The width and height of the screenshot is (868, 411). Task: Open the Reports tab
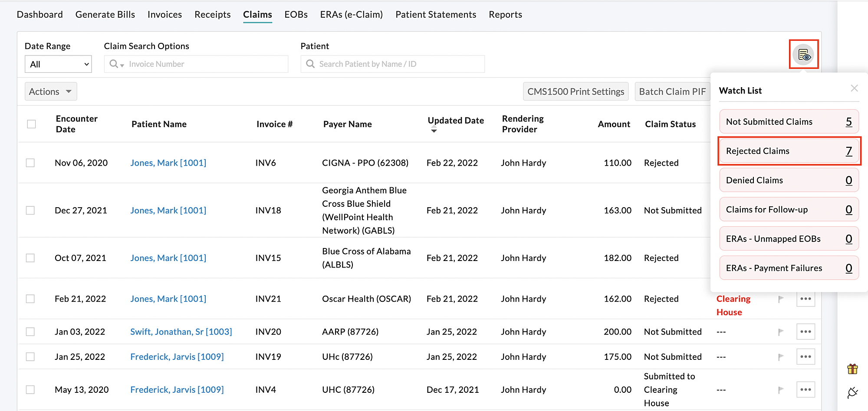click(505, 14)
